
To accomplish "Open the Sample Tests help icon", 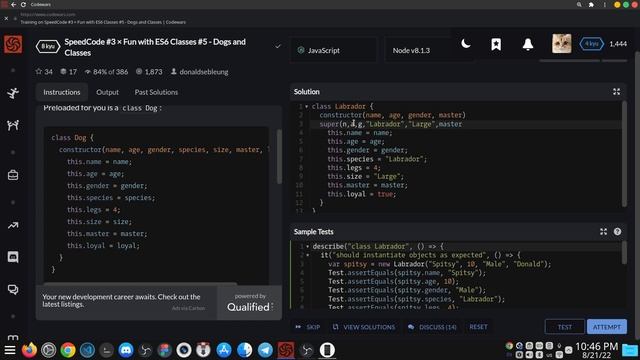I will tap(617, 231).
